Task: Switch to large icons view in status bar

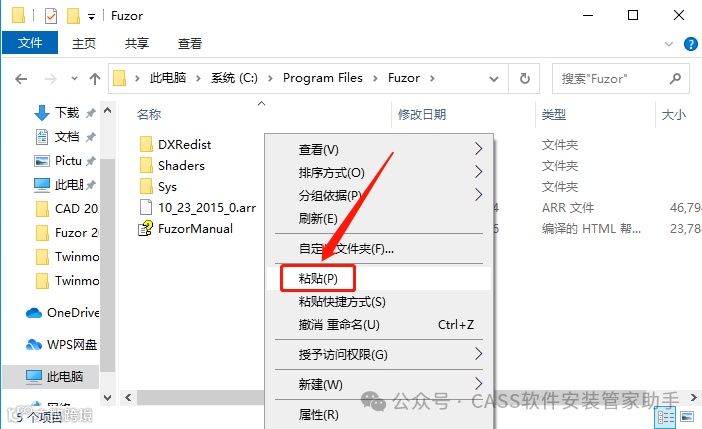Action: pos(687,417)
